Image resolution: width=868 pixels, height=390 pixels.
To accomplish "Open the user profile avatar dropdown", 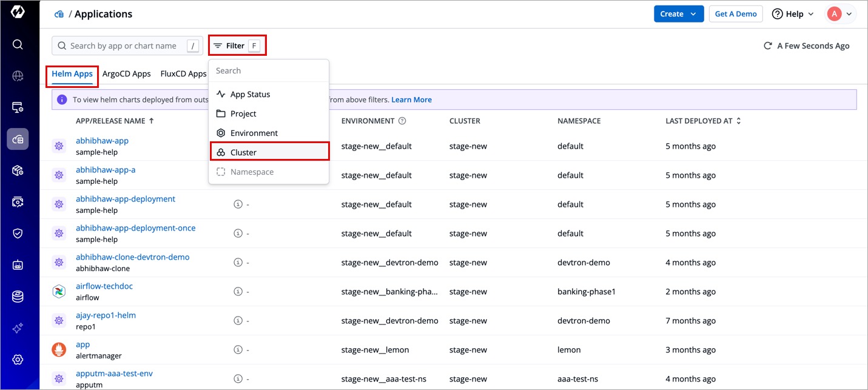I will pos(840,14).
